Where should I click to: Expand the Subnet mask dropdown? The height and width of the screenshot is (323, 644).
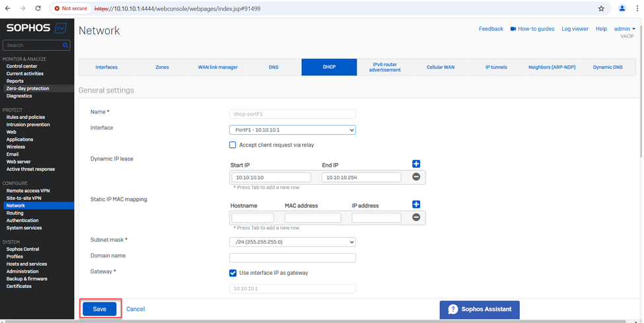click(292, 242)
